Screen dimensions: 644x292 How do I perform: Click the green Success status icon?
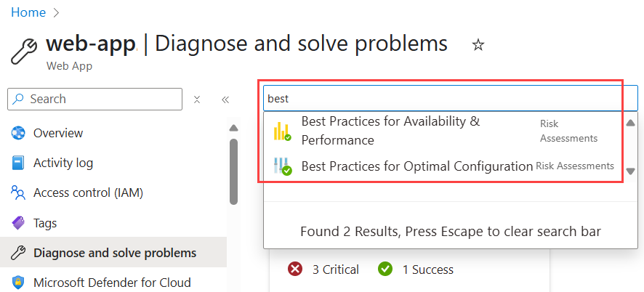385,269
